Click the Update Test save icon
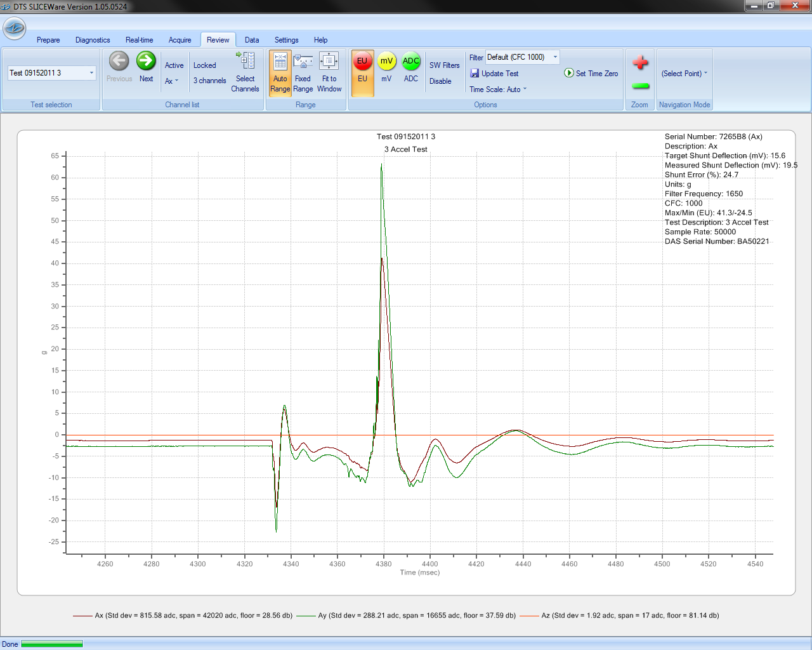This screenshot has height=650, width=812. 475,74
